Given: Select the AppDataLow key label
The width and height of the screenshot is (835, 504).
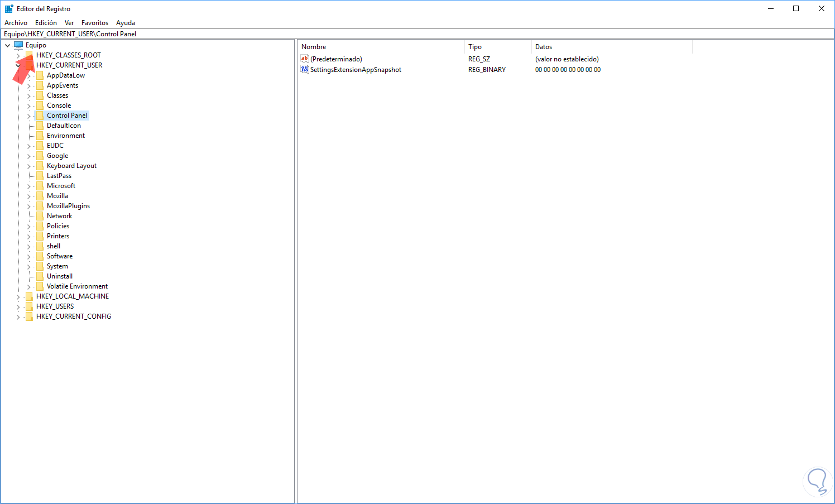Looking at the screenshot, I should [66, 75].
